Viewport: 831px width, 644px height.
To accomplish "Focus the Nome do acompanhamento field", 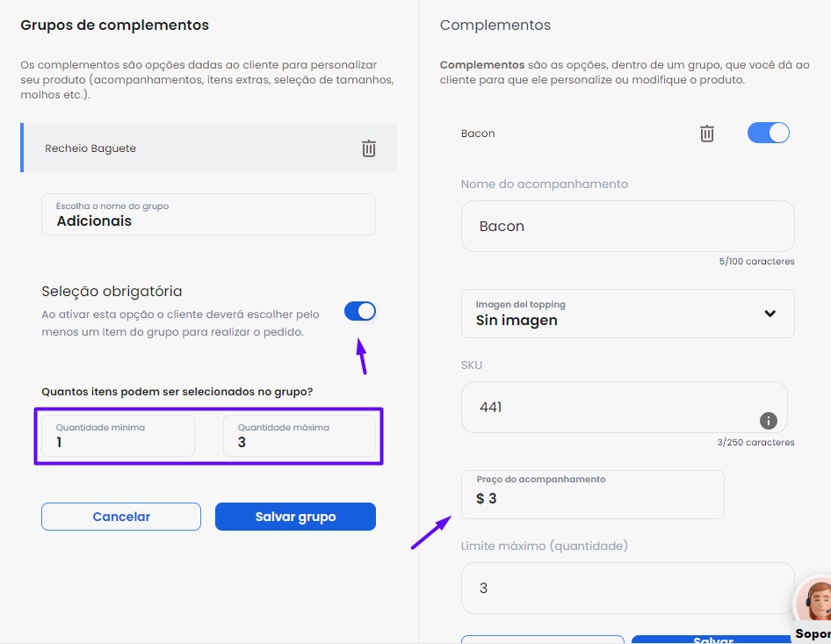I will [x=627, y=227].
